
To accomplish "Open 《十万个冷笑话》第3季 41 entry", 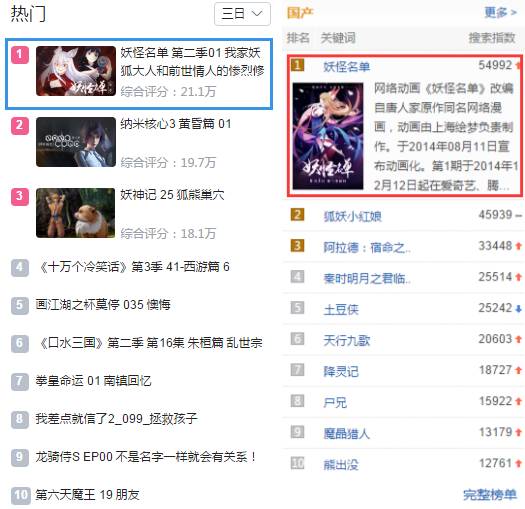I will click(134, 267).
